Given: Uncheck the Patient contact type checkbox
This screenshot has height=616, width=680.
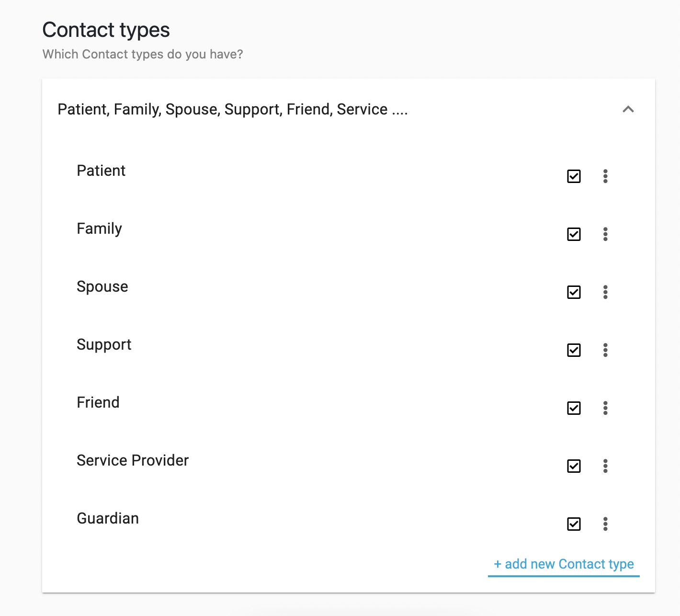Looking at the screenshot, I should click(x=574, y=176).
